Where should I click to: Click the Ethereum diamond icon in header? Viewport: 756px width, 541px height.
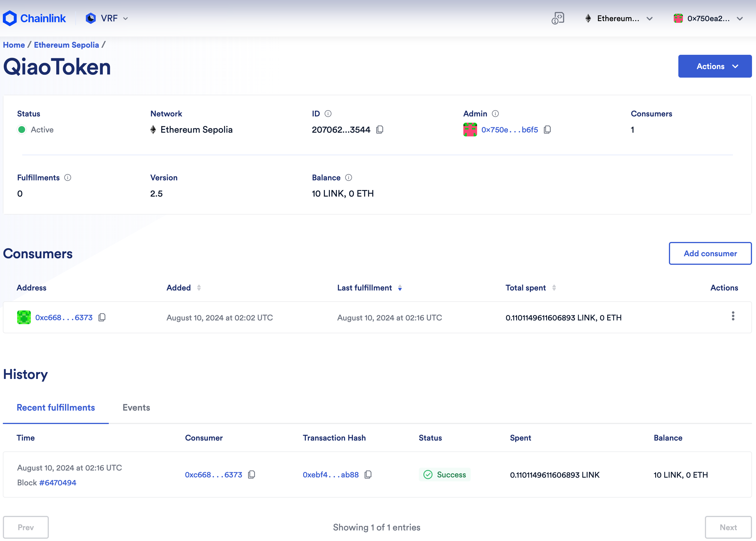tap(588, 18)
